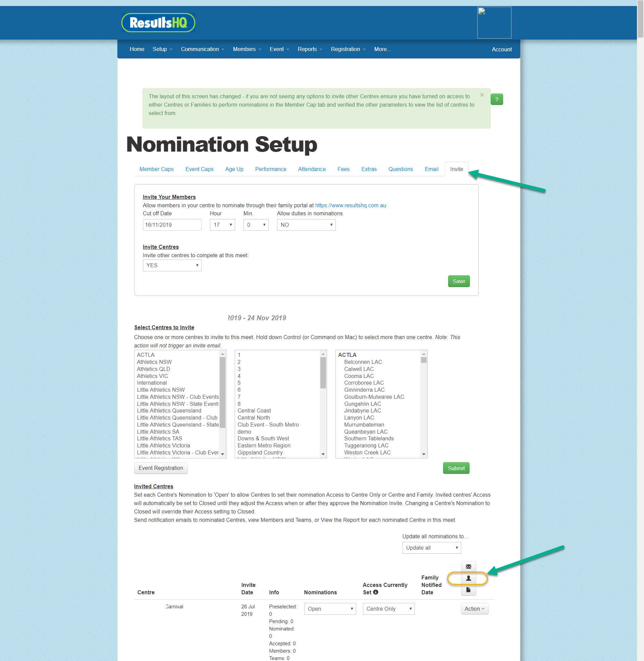Open the Communication menu

coord(203,49)
